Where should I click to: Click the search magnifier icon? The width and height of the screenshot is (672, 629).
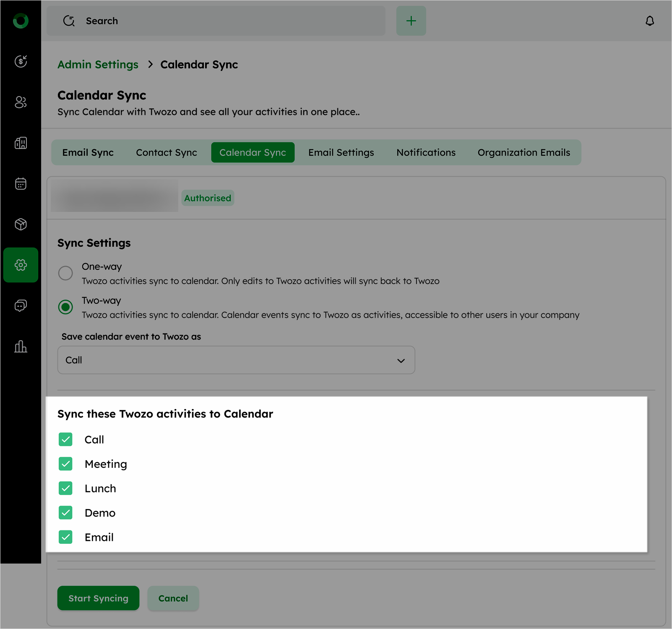click(x=69, y=21)
